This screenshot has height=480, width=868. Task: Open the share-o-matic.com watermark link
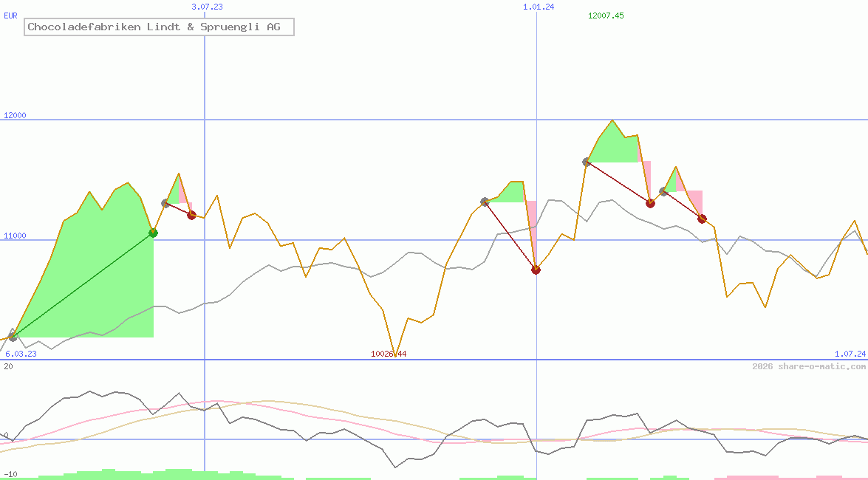[809, 366]
